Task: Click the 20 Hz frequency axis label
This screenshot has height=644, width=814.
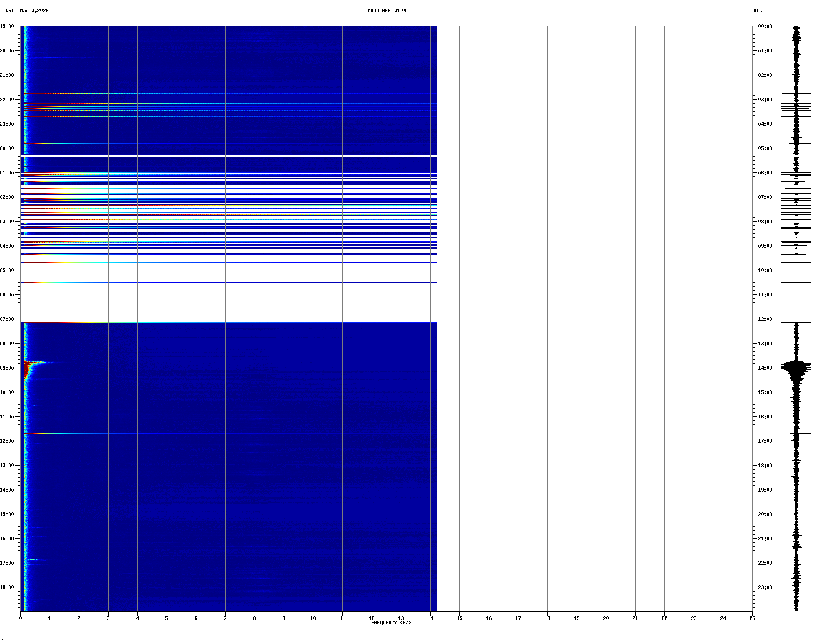Action: pos(606,618)
